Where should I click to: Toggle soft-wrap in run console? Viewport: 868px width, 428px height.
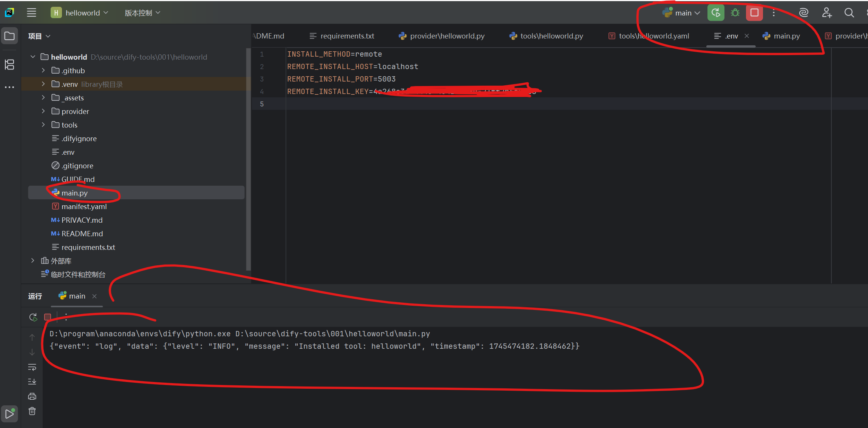(32, 367)
